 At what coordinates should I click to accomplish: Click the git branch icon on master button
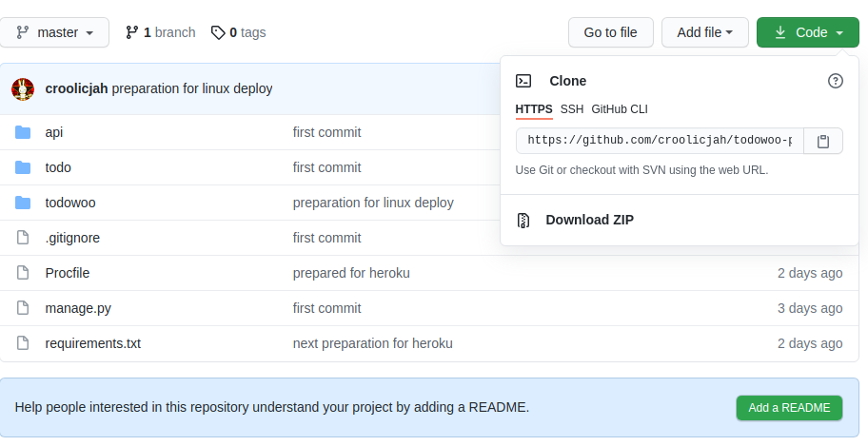tap(23, 32)
